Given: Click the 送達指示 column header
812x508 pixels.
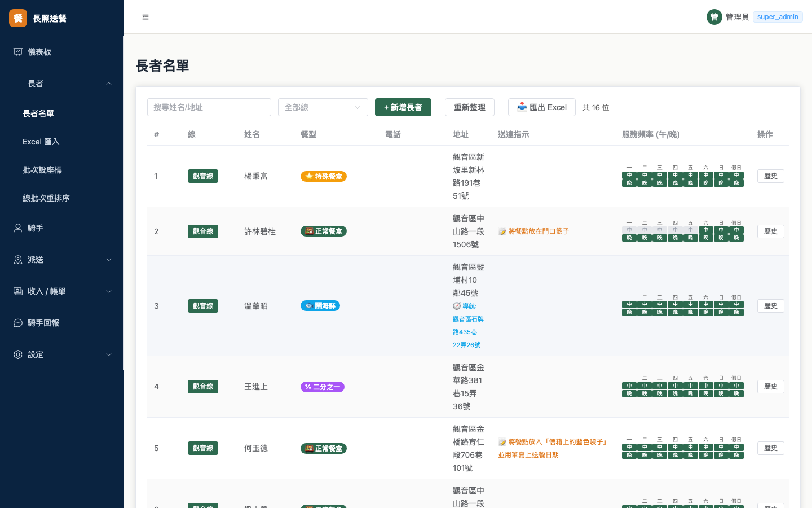Looking at the screenshot, I should click(514, 134).
